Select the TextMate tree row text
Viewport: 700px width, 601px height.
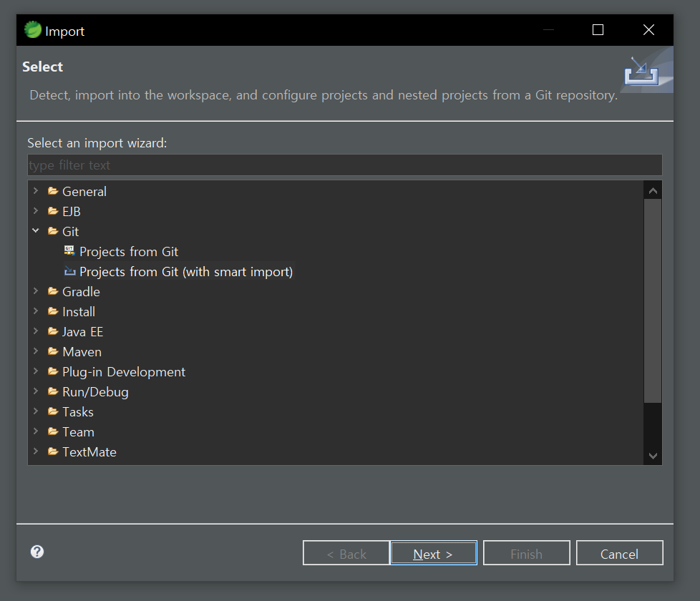[89, 452]
